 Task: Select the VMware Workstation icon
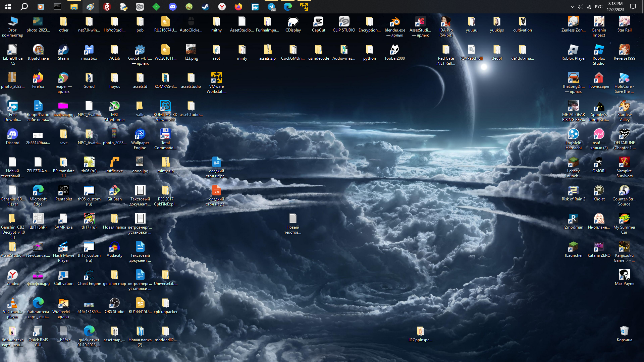216,78
